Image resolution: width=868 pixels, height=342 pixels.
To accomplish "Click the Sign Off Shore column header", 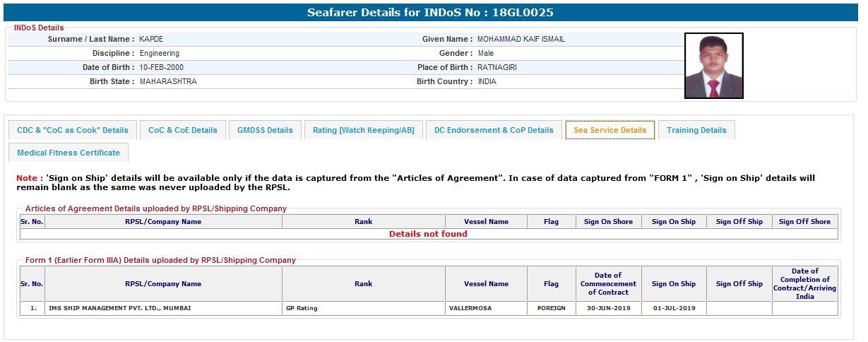I will click(x=804, y=222).
